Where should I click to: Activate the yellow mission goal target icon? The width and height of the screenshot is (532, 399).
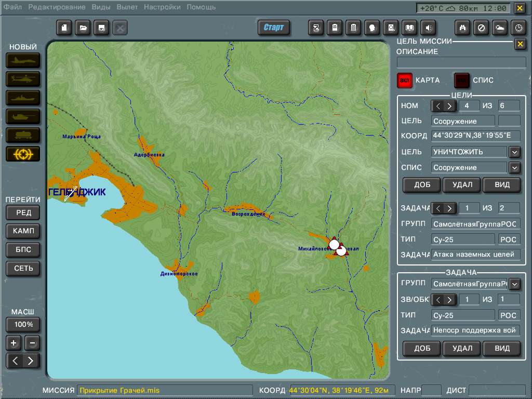[23, 154]
